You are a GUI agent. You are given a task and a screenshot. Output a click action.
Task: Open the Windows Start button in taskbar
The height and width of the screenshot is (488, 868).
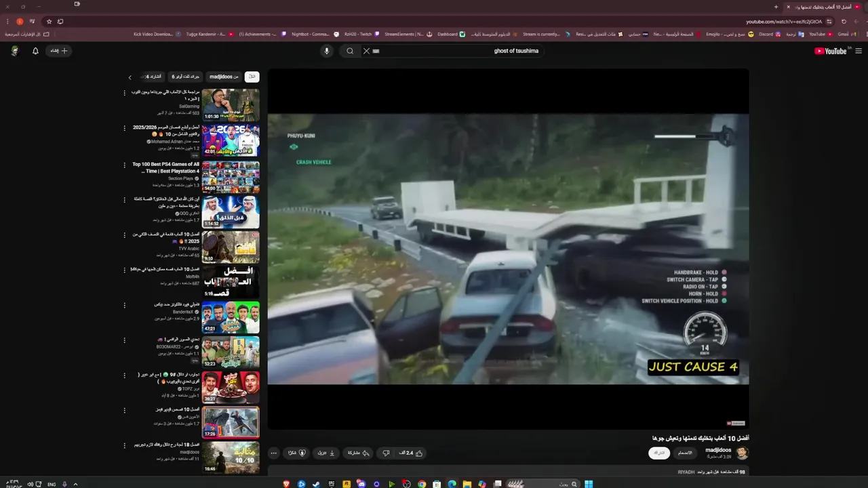589,484
